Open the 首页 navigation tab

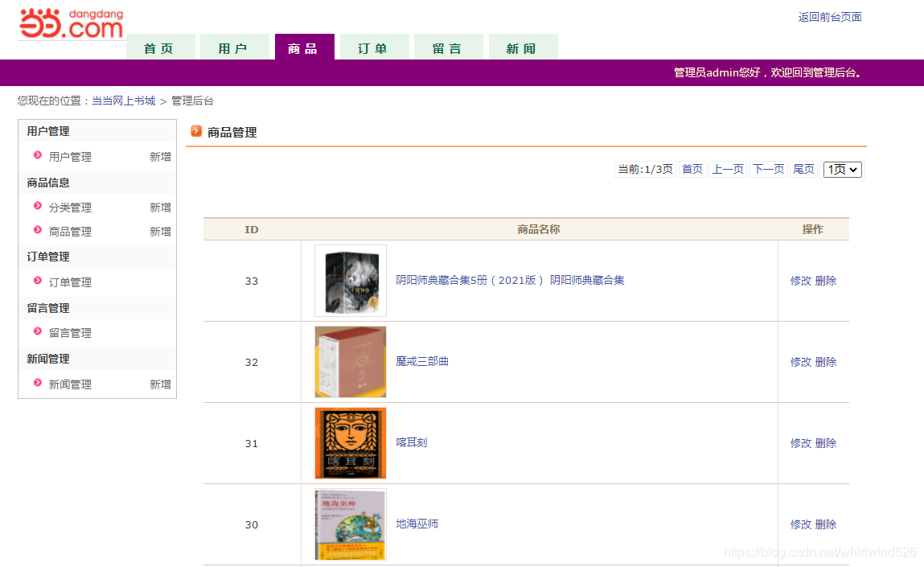click(160, 47)
